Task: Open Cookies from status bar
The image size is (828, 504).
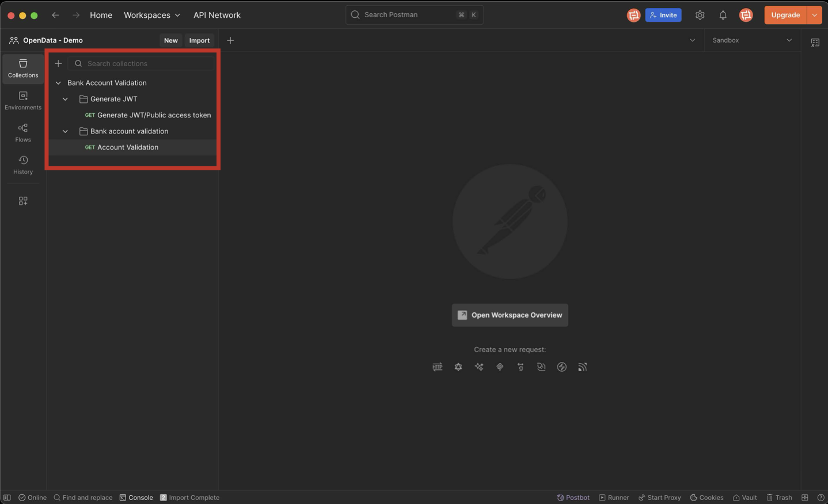Action: [x=707, y=498]
